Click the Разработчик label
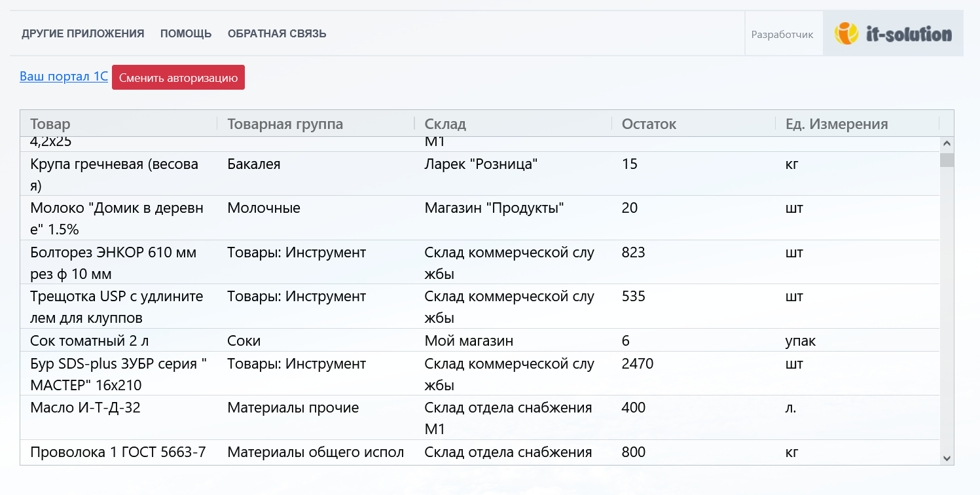The height and width of the screenshot is (495, 980). [x=782, y=35]
